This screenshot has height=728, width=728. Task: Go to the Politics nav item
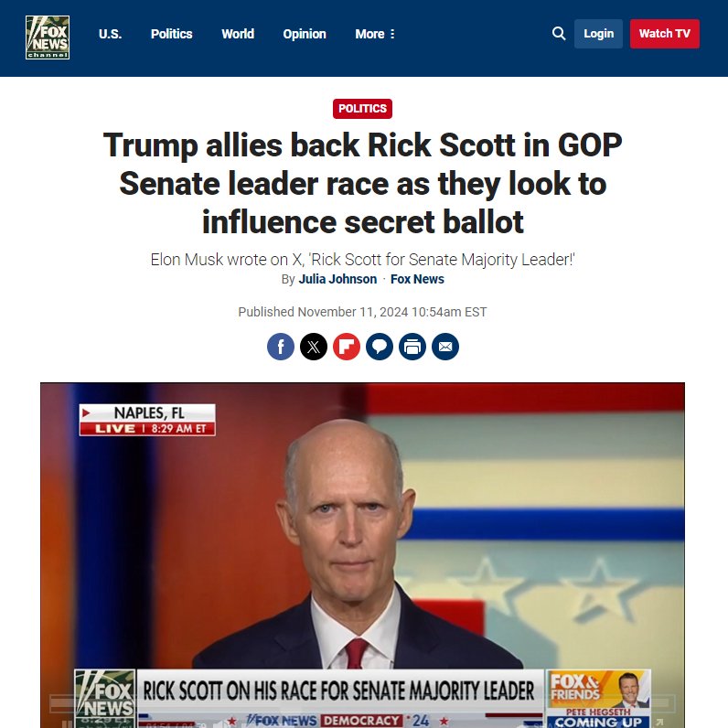(x=171, y=34)
